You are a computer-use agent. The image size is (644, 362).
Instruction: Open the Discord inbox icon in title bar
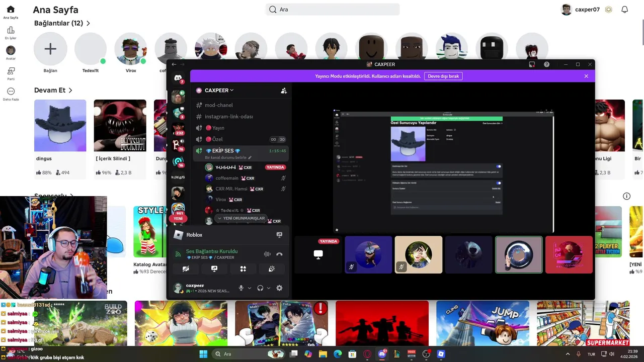point(532,64)
